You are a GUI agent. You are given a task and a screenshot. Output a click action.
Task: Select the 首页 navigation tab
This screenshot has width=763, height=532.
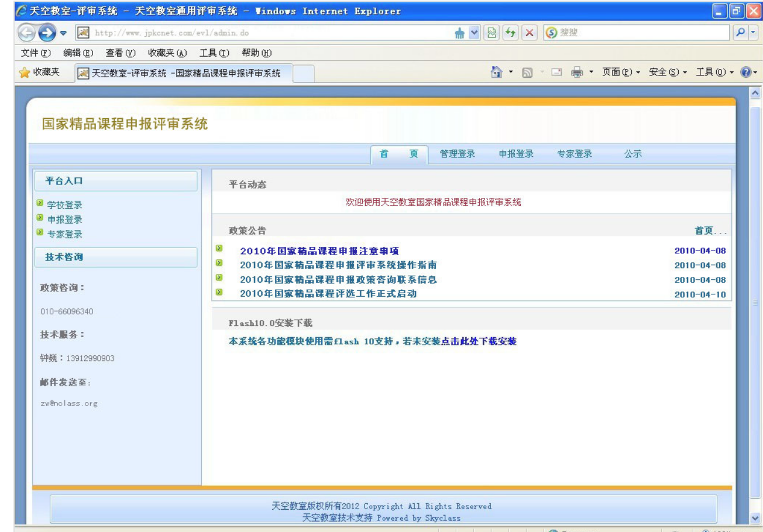[400, 154]
